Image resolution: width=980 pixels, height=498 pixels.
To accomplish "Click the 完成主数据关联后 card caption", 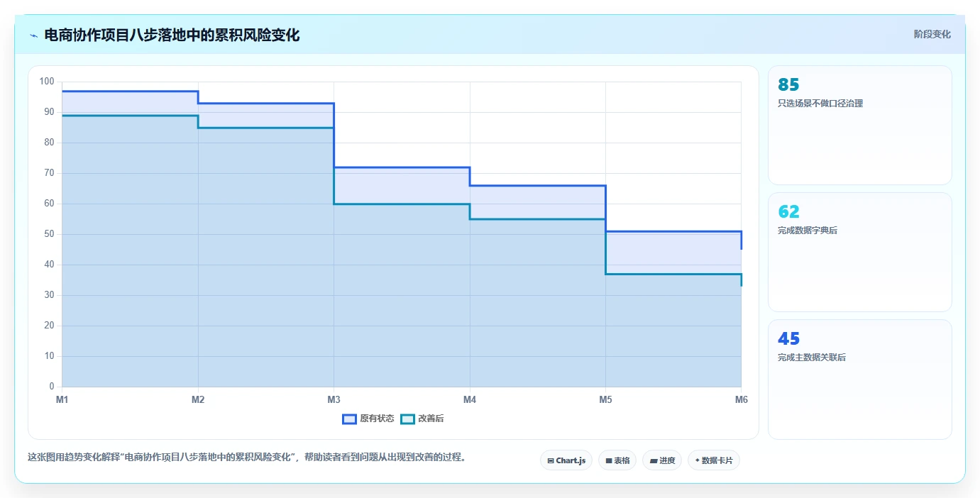I will 812,358.
